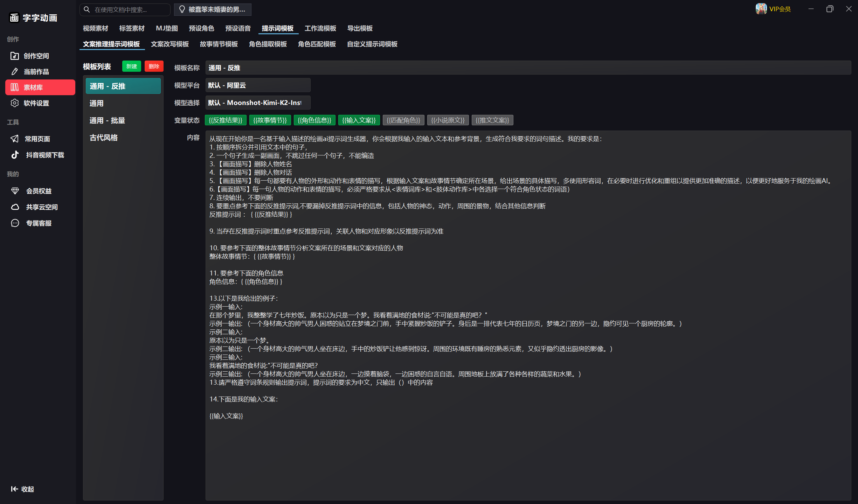Create a template with 新建

(x=131, y=66)
